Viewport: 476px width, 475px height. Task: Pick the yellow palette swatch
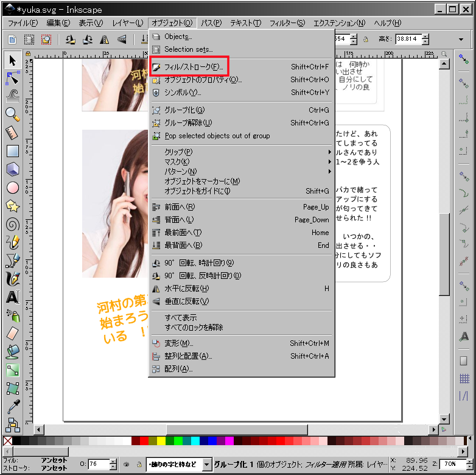161,441
